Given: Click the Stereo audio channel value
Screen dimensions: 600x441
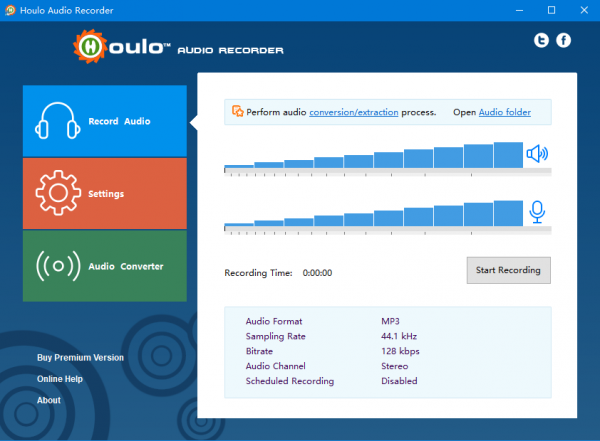Looking at the screenshot, I should [x=395, y=366].
